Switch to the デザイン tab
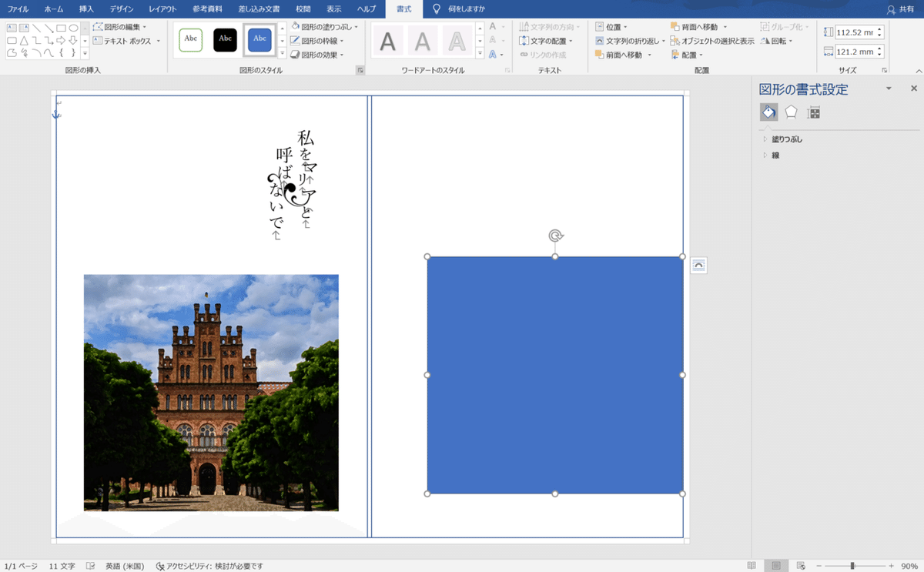This screenshot has width=924, height=572. click(x=122, y=9)
